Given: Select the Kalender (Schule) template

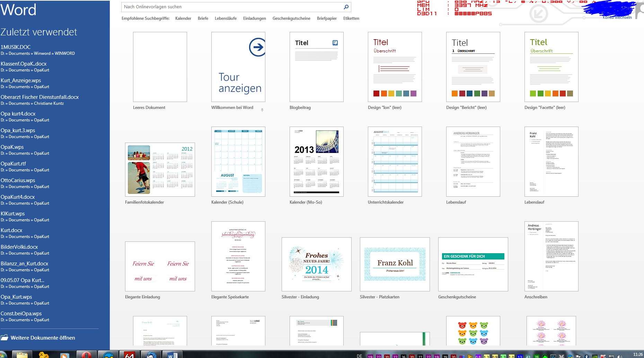Looking at the screenshot, I should coord(238,162).
